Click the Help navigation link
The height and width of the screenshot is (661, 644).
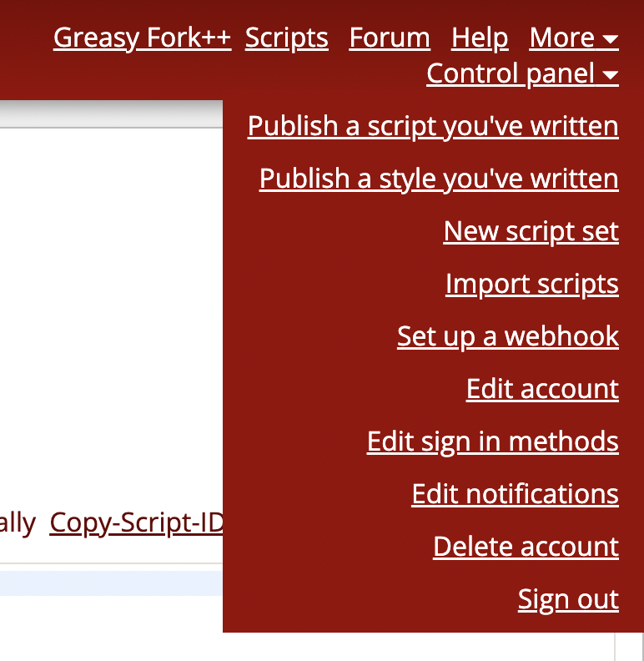click(x=480, y=38)
